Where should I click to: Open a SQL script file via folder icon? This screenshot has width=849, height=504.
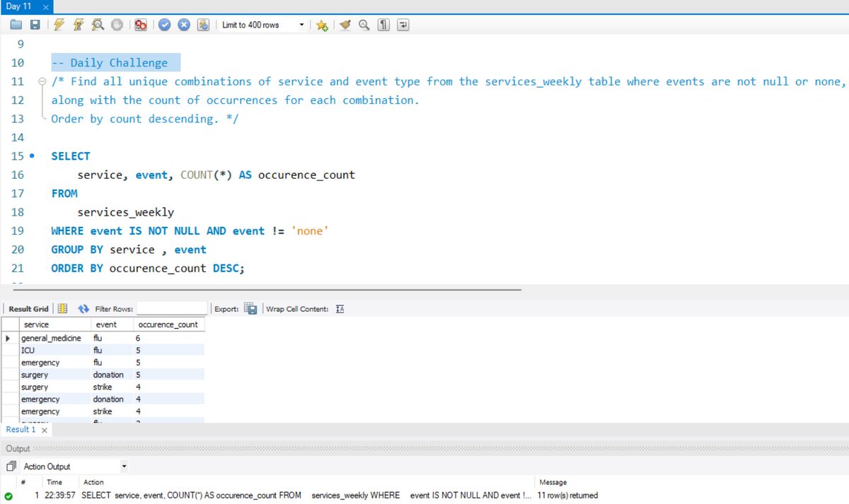[16, 25]
